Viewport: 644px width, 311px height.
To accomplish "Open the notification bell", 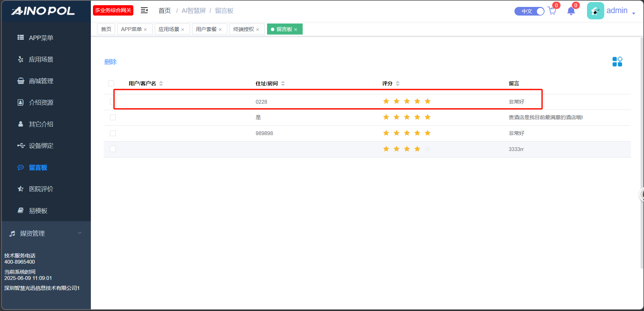I will [571, 11].
